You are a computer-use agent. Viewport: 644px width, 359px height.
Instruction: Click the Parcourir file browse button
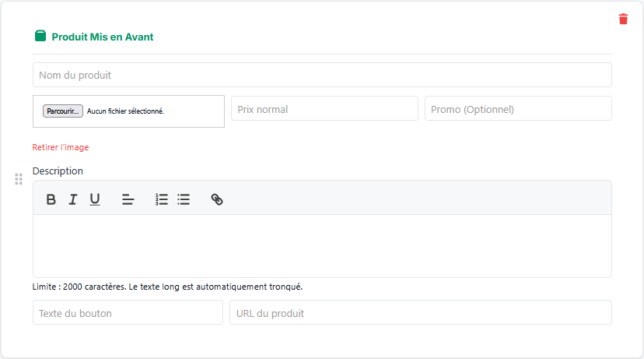coord(63,111)
